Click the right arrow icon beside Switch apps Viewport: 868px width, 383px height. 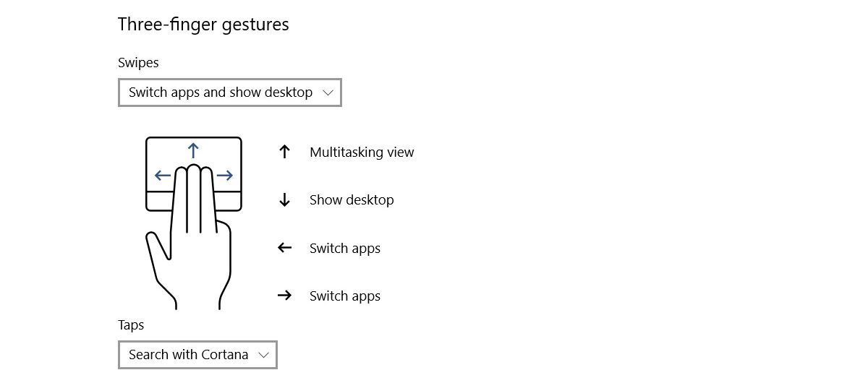point(284,296)
